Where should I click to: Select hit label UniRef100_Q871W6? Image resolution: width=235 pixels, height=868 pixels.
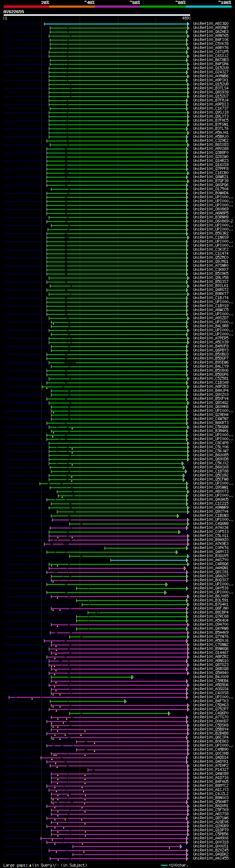click(x=211, y=818)
